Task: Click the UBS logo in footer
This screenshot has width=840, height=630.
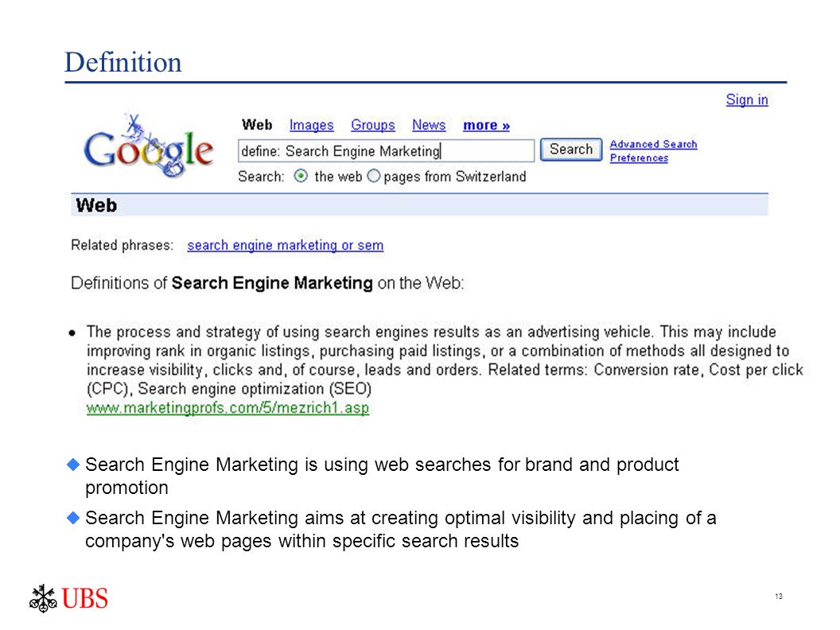Action: coord(68,598)
